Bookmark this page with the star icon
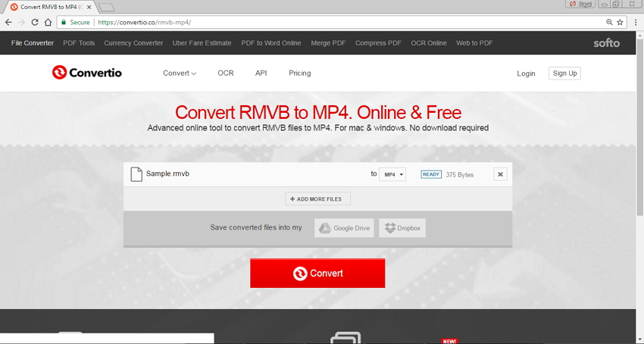Viewport: 644px width, 344px height. pyautogui.click(x=621, y=22)
